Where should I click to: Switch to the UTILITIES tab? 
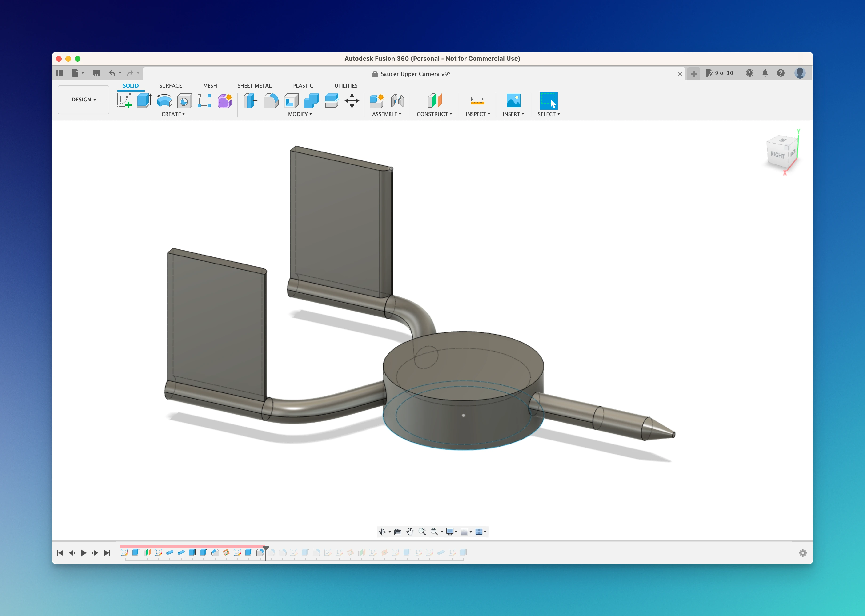coord(345,85)
